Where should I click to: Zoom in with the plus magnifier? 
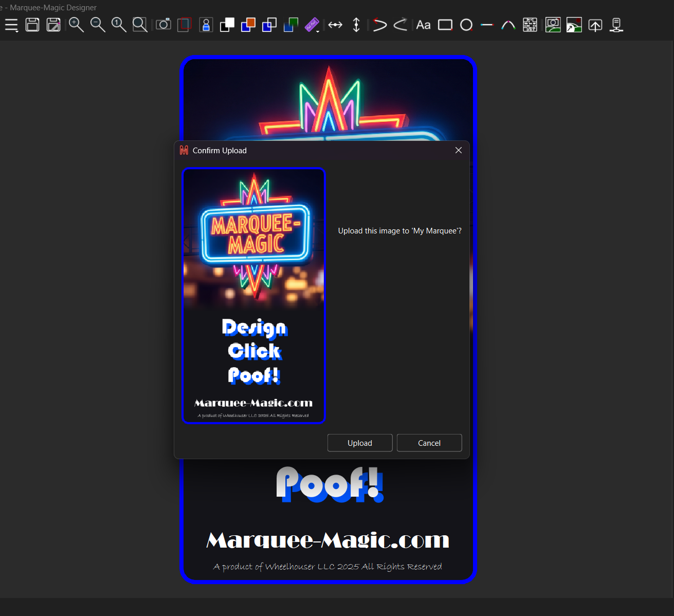76,25
